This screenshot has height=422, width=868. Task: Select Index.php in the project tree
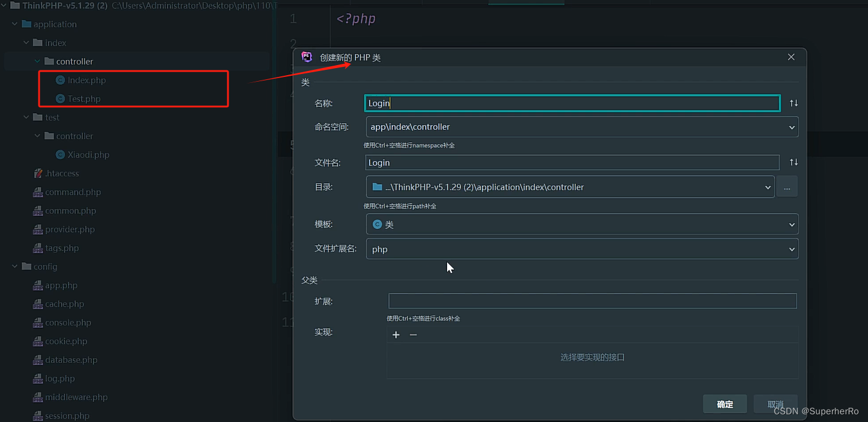tap(86, 80)
